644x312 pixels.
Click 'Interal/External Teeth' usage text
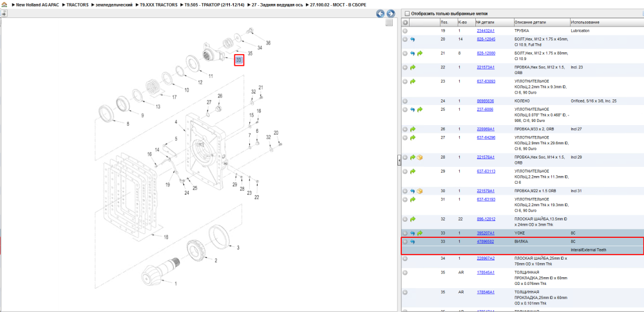pos(589,249)
